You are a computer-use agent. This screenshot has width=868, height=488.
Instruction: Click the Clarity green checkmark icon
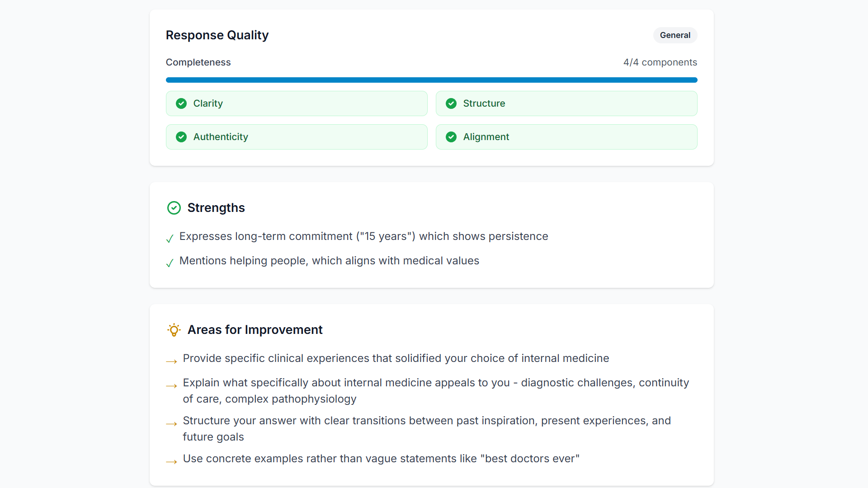(x=181, y=103)
